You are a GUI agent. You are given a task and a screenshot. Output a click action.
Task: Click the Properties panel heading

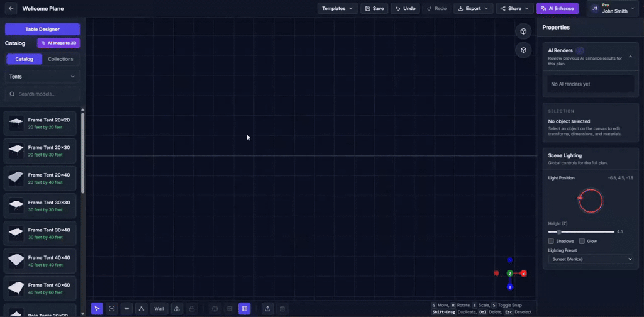point(556,28)
